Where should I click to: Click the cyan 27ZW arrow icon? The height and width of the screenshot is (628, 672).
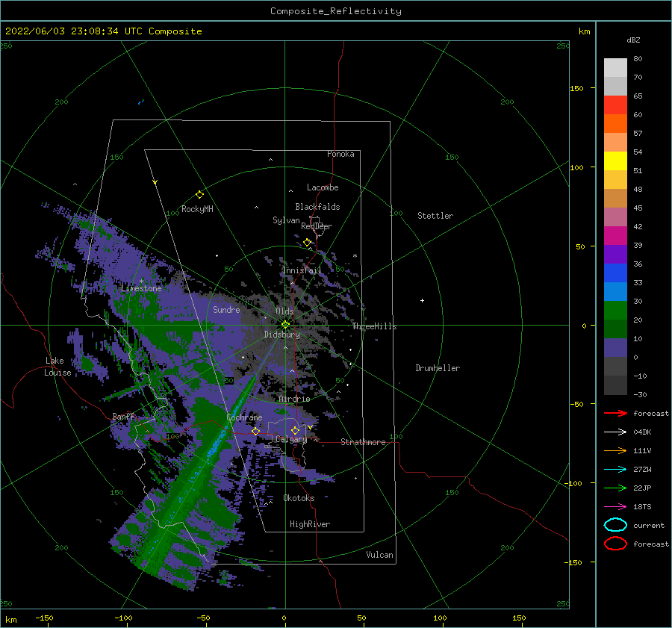(615, 470)
